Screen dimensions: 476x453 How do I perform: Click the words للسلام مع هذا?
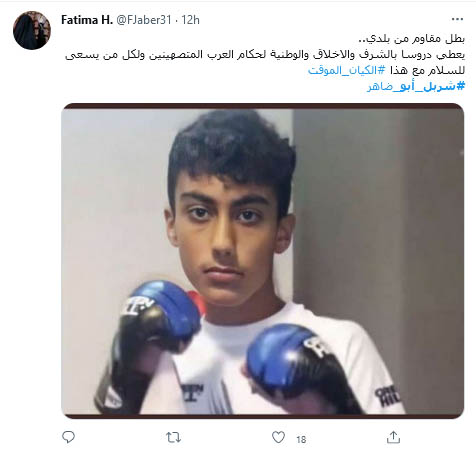tap(426, 70)
